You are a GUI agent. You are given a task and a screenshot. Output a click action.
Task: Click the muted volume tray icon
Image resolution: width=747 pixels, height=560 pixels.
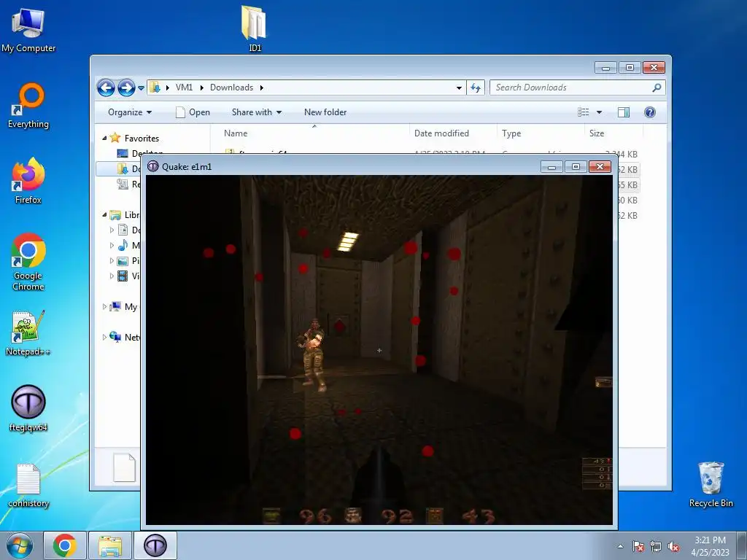coord(673,546)
